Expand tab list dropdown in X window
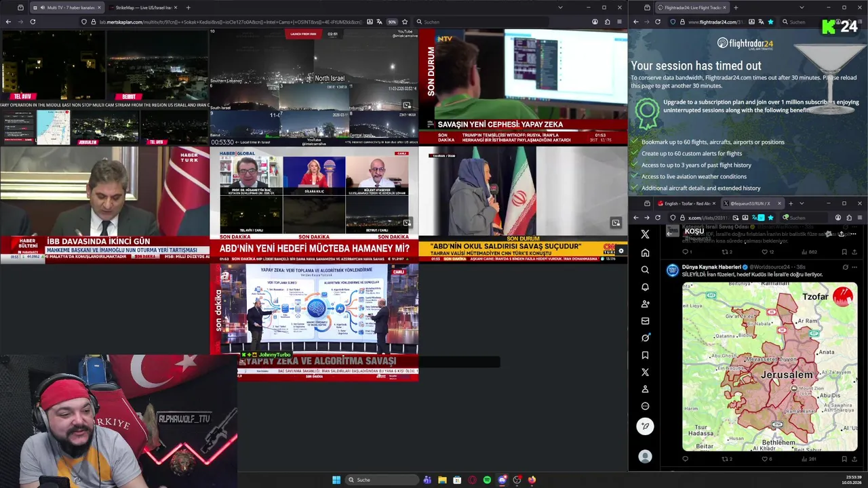868x488 pixels. [802, 203]
